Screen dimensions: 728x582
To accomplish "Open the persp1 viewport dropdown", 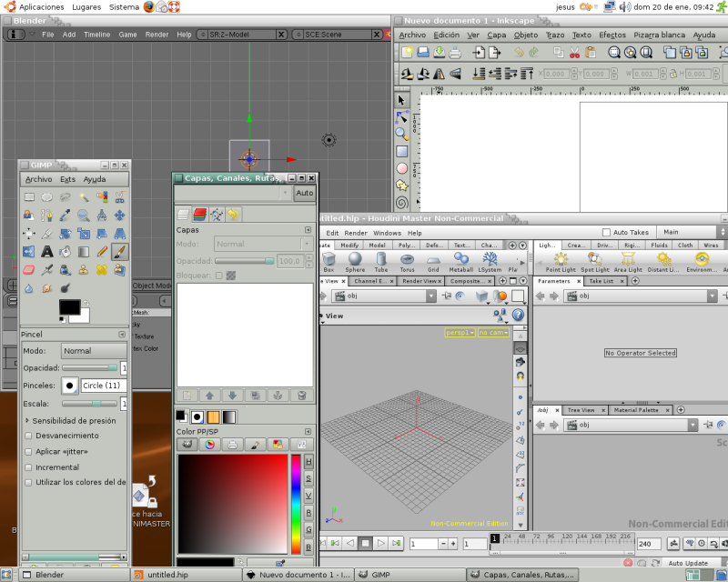I will [460, 332].
